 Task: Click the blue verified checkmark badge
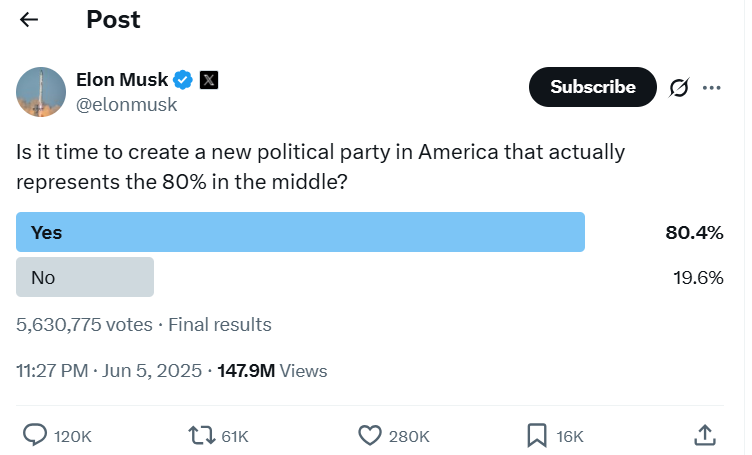click(183, 80)
